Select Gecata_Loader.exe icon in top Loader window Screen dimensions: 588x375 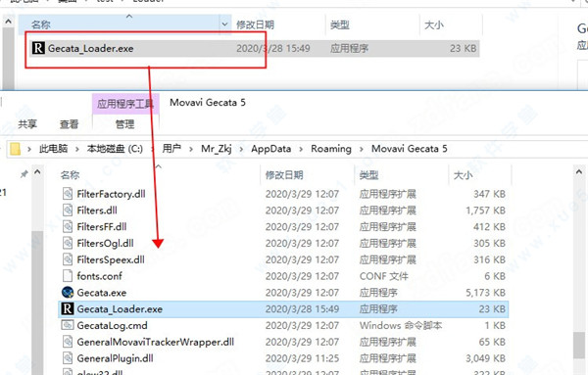point(38,48)
